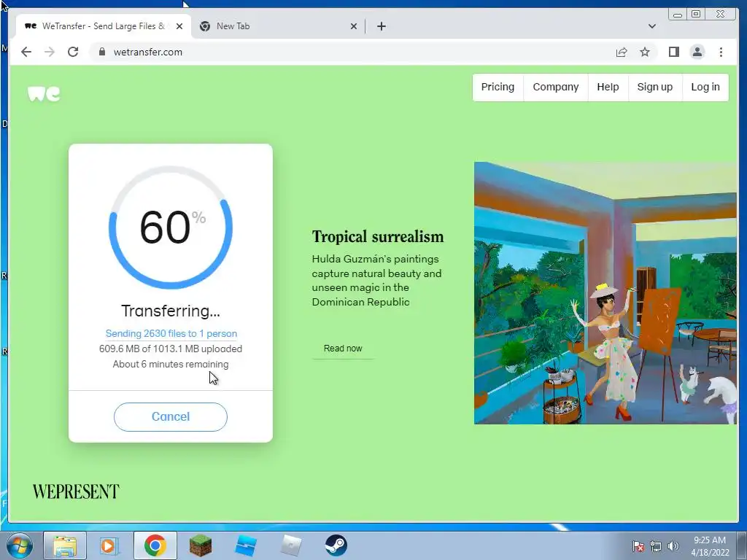Viewport: 747px width, 560px height.
Task: Click the browser forward arrow
Action: point(50,52)
